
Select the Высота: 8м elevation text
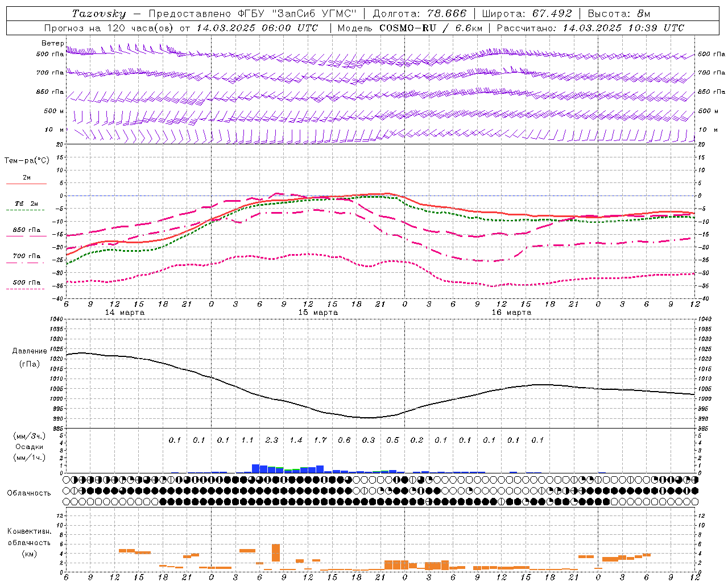pos(619,14)
